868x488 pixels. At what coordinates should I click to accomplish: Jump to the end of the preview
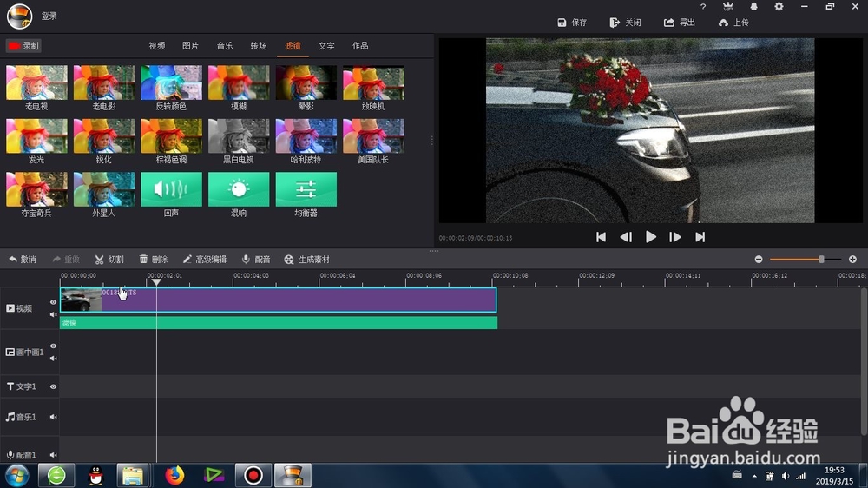(700, 237)
